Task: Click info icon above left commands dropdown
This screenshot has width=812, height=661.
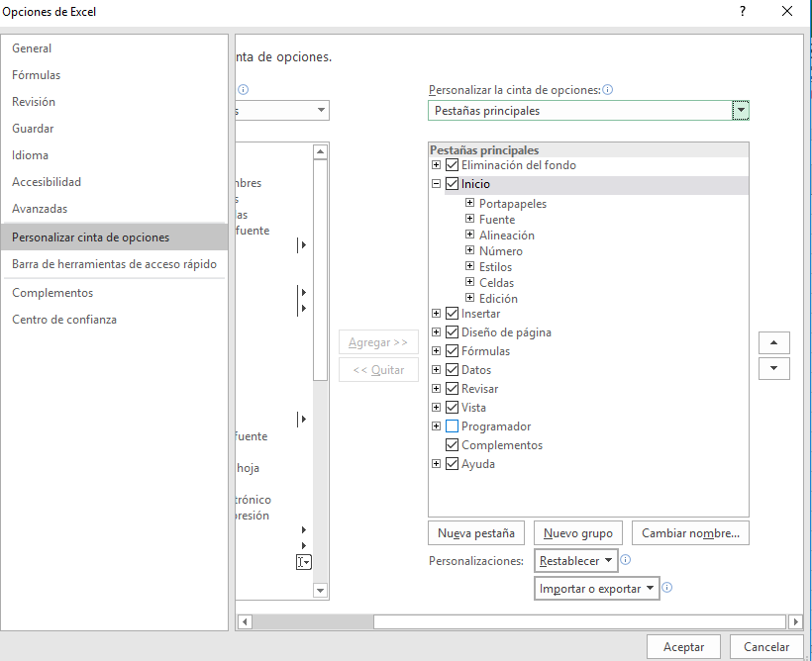Action: click(244, 89)
